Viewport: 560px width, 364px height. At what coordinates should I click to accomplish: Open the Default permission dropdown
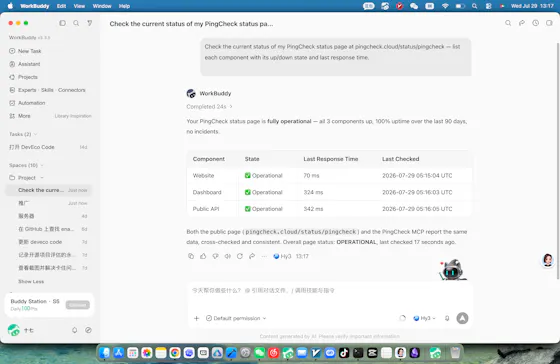click(x=236, y=318)
